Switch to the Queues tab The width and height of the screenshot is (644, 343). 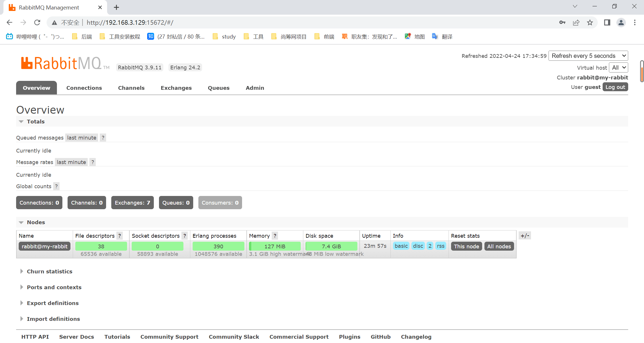219,88
